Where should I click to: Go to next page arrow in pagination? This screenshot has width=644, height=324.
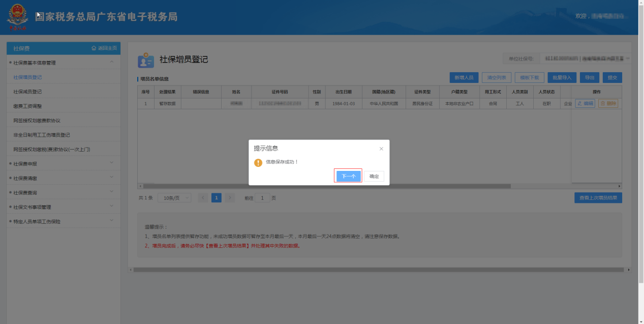pos(230,198)
